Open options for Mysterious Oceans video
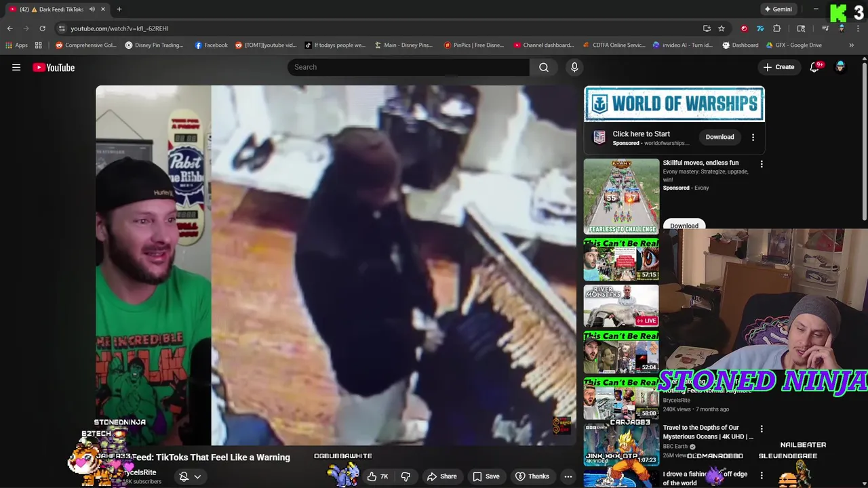868x488 pixels. [x=762, y=429]
